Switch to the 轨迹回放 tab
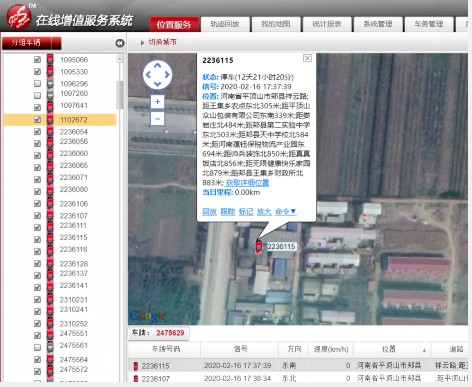The width and height of the screenshot is (472, 387). point(225,24)
